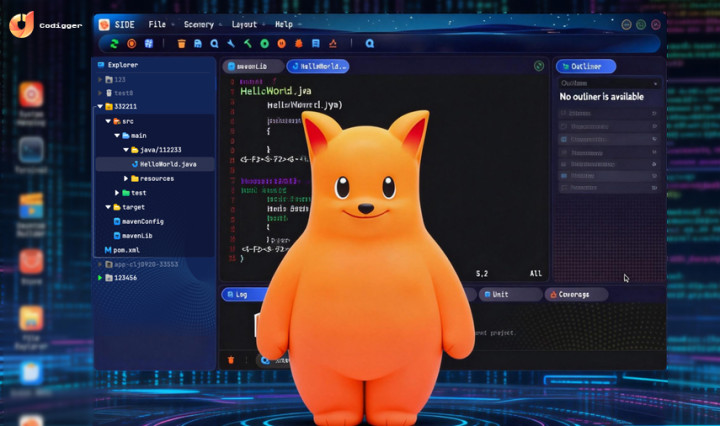Open the File Explorer dock icon
Image resolution: width=720 pixels, height=426 pixels.
pyautogui.click(x=31, y=318)
